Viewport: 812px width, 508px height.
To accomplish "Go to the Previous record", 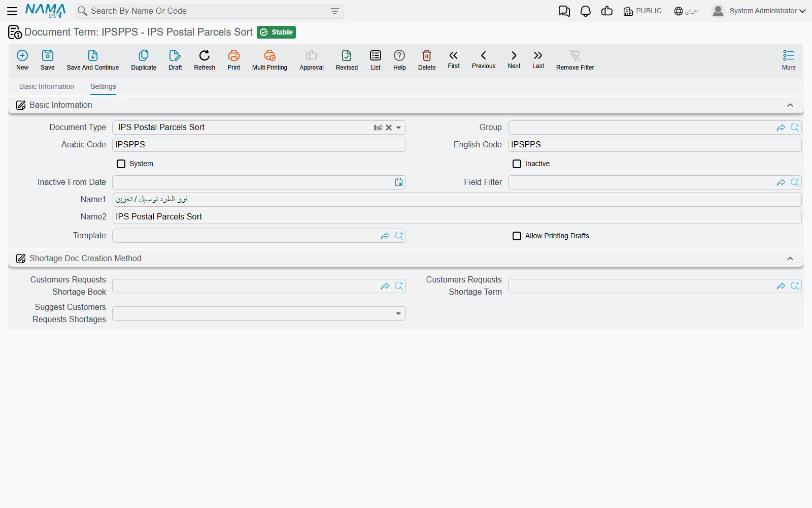I will (x=484, y=59).
